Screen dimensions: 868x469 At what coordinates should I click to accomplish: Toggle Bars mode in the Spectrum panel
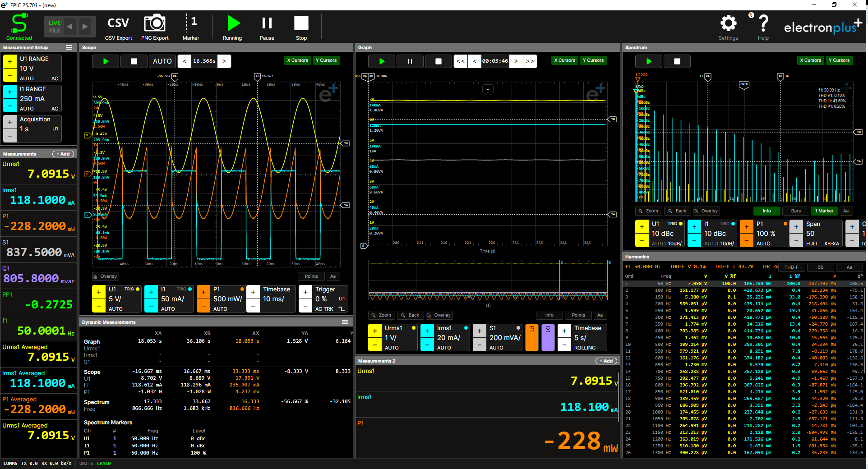pos(796,211)
